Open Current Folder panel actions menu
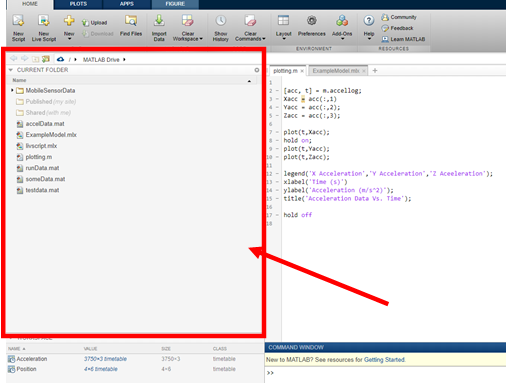 pos(257,70)
